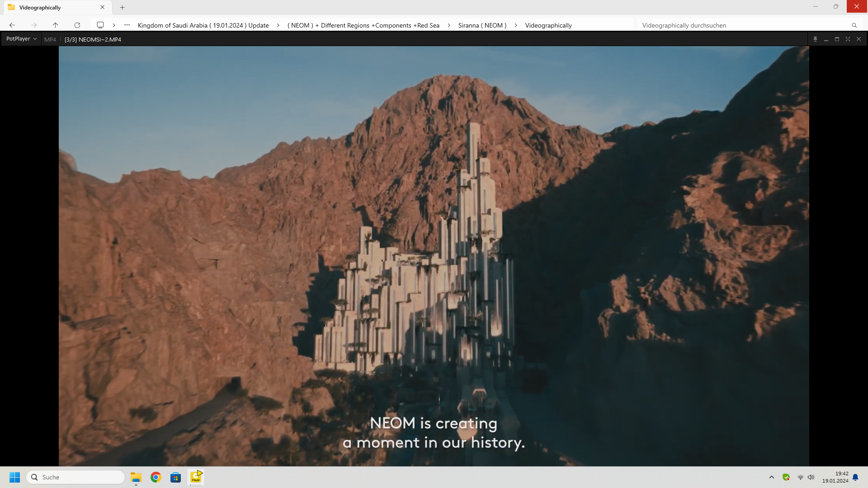The width and height of the screenshot is (868, 488).
Task: Open File Explorer from taskbar
Action: coord(136,477)
